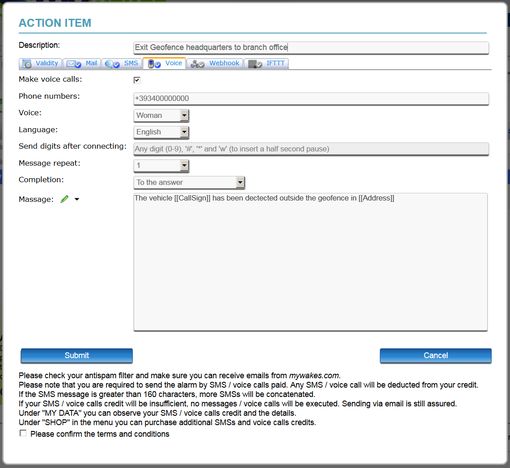Click the Webhook tab gears icon
The height and width of the screenshot is (468, 510).
tap(197, 64)
